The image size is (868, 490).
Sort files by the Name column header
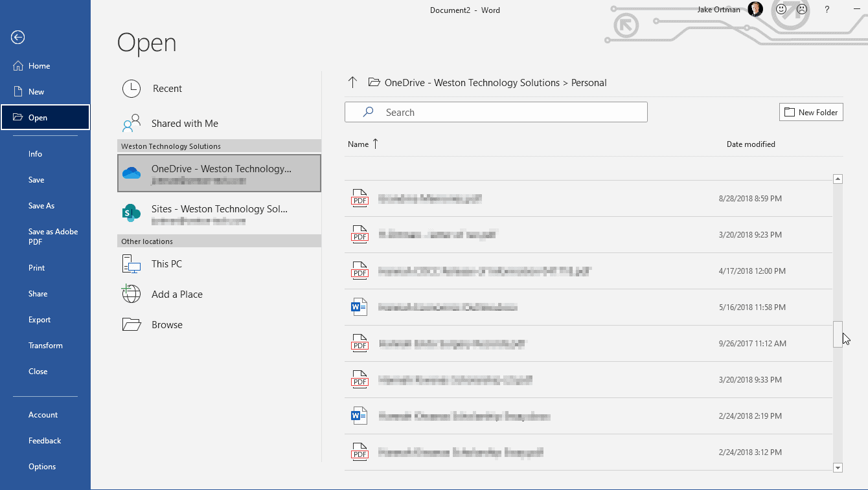[358, 144]
